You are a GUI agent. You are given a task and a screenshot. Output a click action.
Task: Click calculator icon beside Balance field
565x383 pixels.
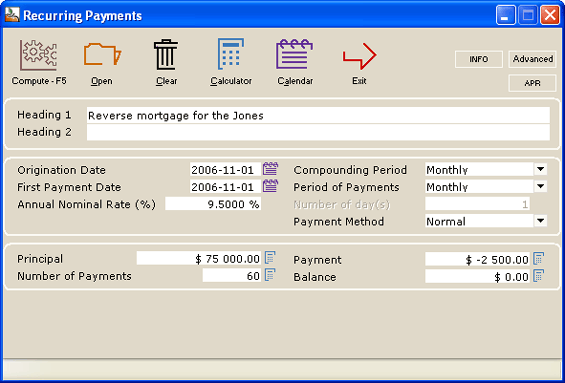[x=539, y=276]
